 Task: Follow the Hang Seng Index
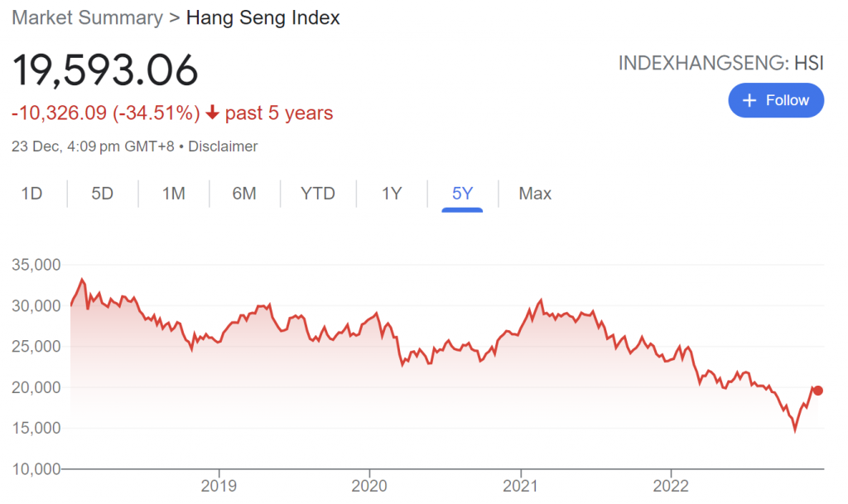pyautogui.click(x=776, y=100)
